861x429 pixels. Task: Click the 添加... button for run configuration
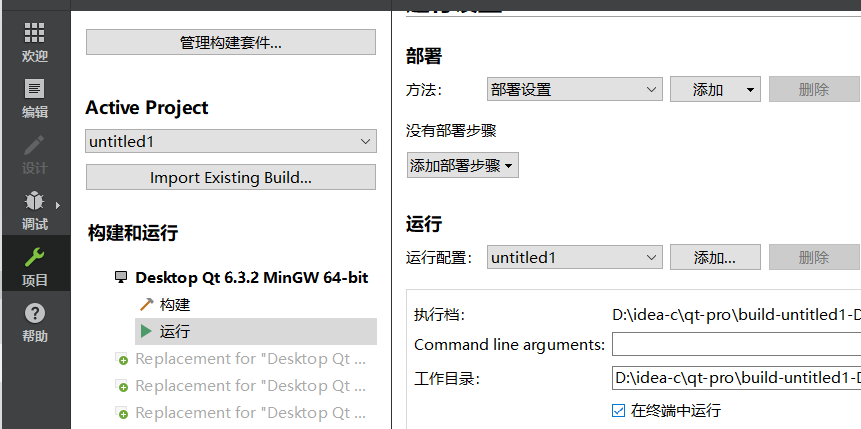pos(715,257)
